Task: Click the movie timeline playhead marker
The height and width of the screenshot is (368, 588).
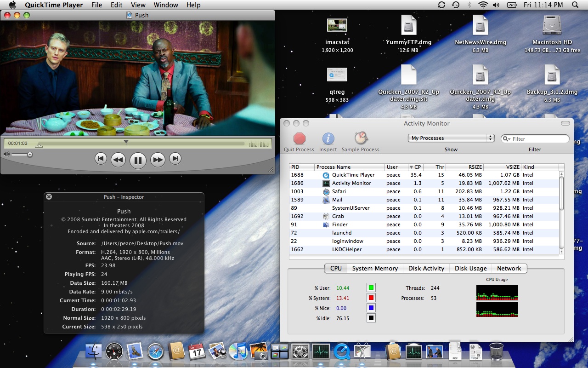Action: (x=126, y=143)
